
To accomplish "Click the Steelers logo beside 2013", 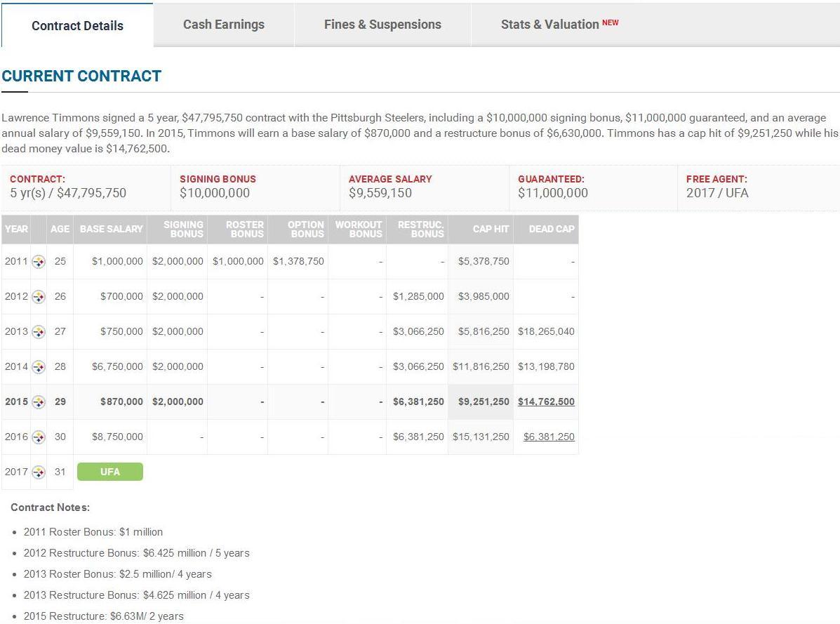I will point(39,331).
